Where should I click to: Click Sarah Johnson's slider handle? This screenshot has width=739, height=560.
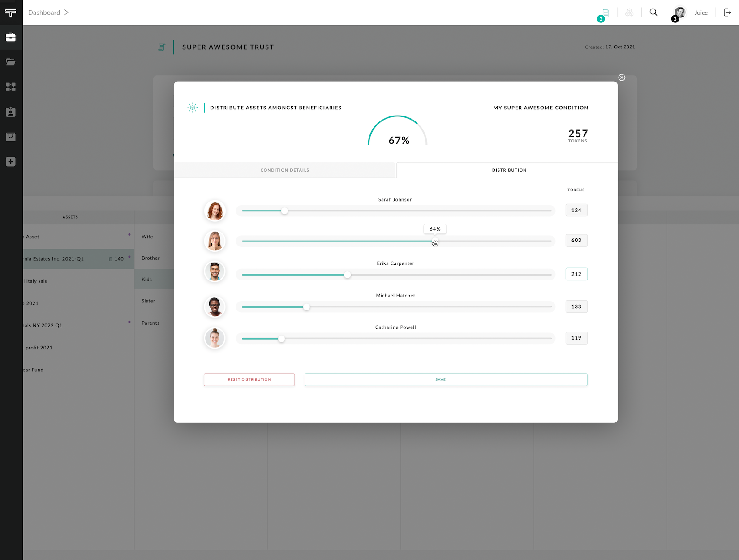click(x=284, y=211)
